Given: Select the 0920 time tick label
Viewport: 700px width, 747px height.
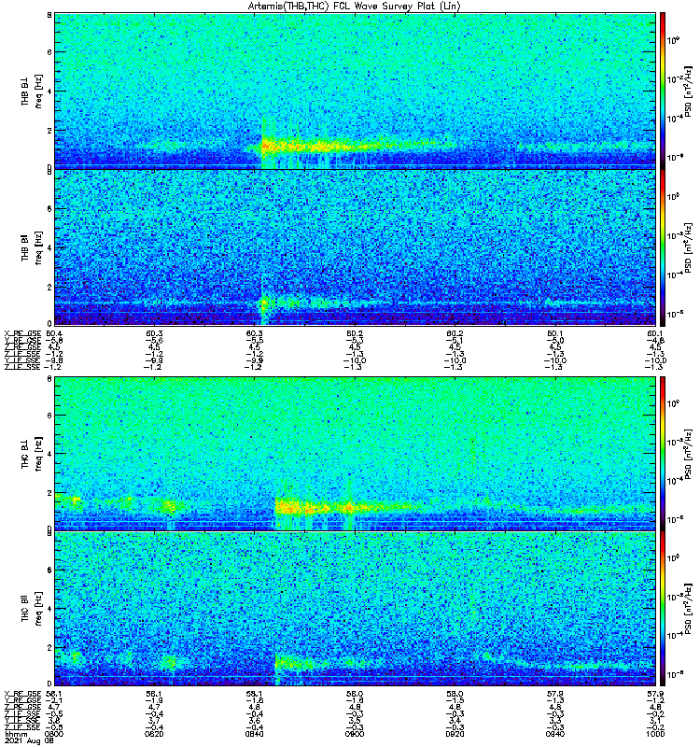Looking at the screenshot, I should [455, 734].
